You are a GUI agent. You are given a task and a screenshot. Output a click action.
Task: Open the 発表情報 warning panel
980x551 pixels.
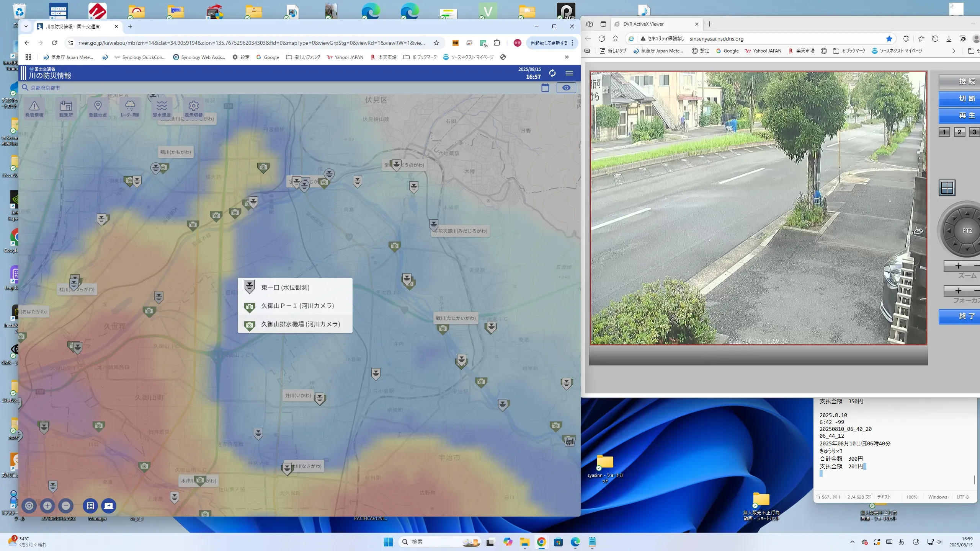click(x=34, y=108)
